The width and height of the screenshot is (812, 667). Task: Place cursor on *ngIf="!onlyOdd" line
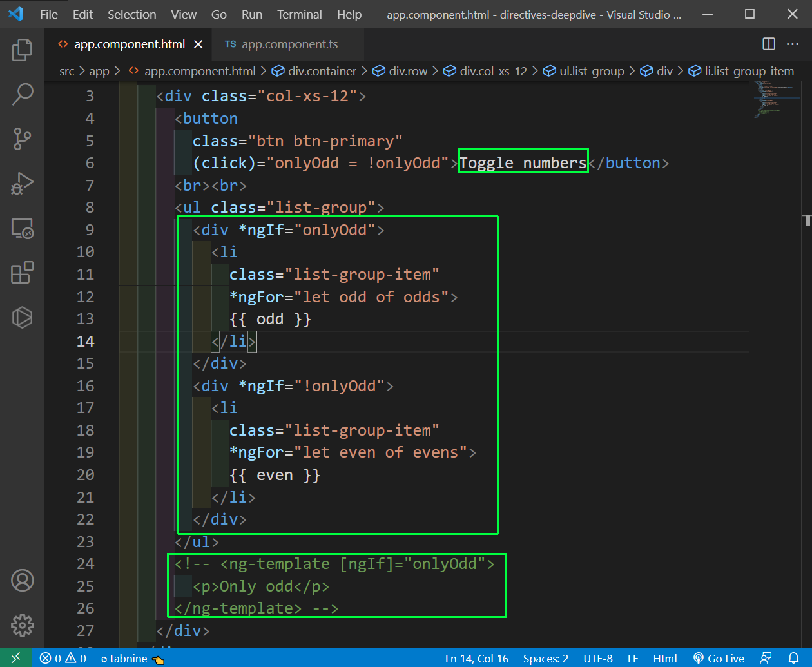point(293,386)
